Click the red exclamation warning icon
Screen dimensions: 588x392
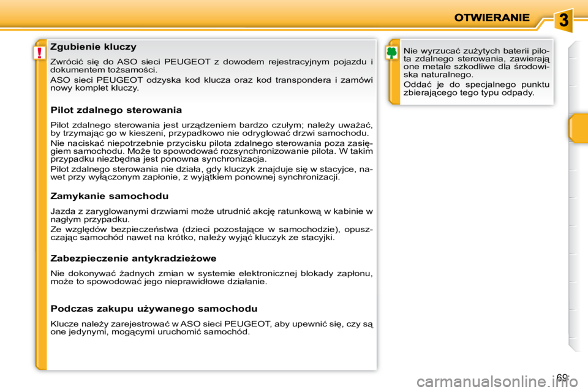tap(39, 53)
